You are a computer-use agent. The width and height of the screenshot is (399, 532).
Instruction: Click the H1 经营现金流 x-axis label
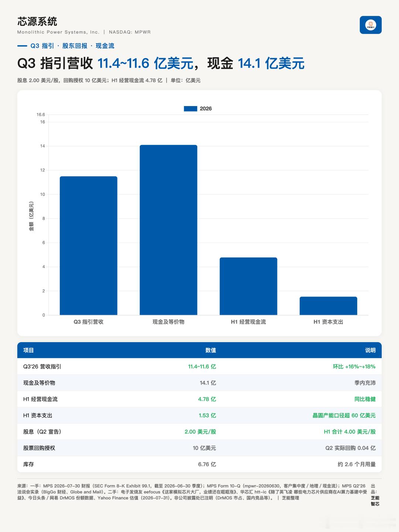[248, 322]
